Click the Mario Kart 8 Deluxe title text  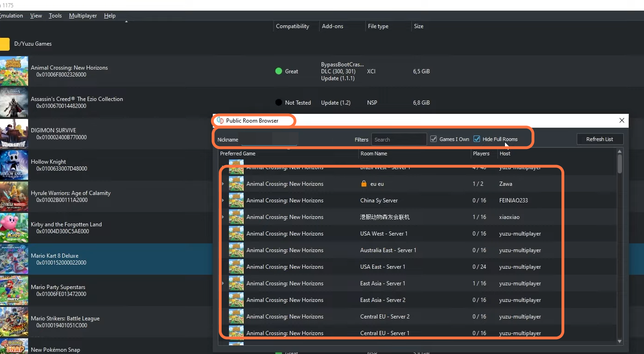pyautogui.click(x=54, y=256)
